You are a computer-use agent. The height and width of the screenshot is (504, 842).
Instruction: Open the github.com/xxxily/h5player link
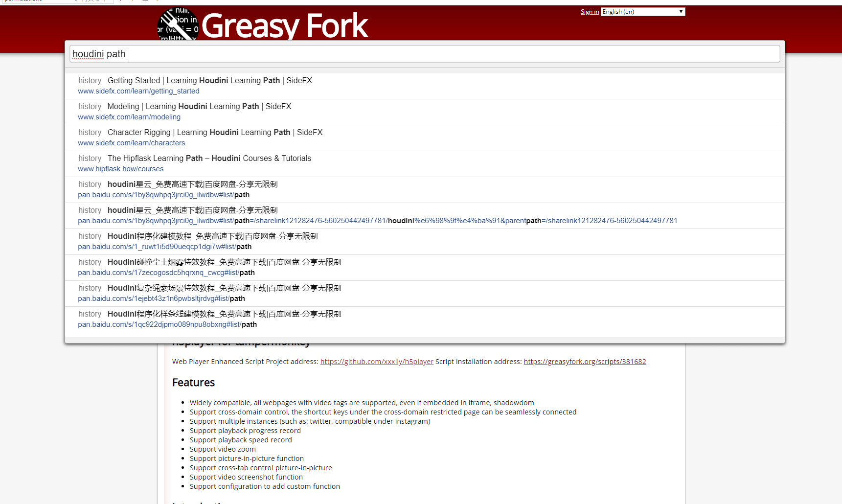[x=377, y=362]
